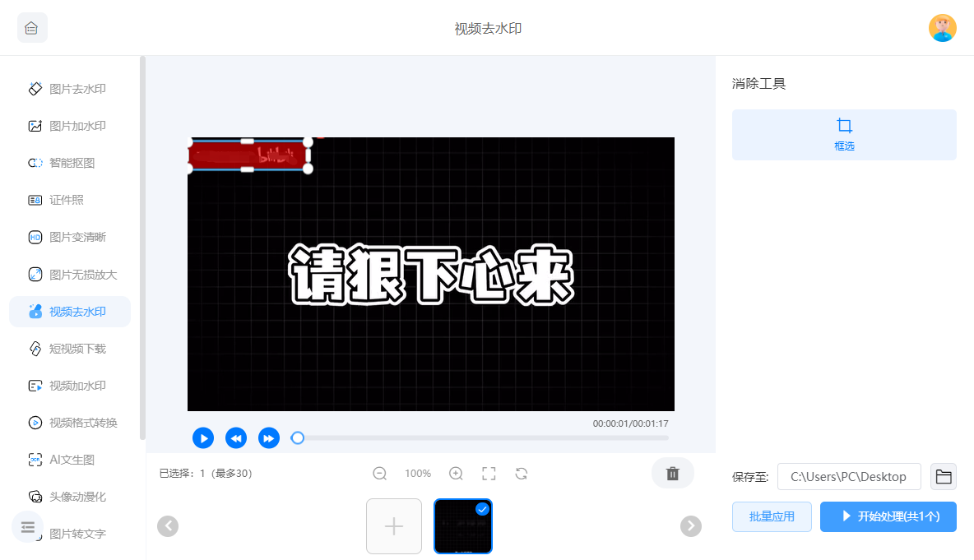Uncheck the selected video thumbnail checkmark
This screenshot has width=974, height=560.
tap(483, 509)
